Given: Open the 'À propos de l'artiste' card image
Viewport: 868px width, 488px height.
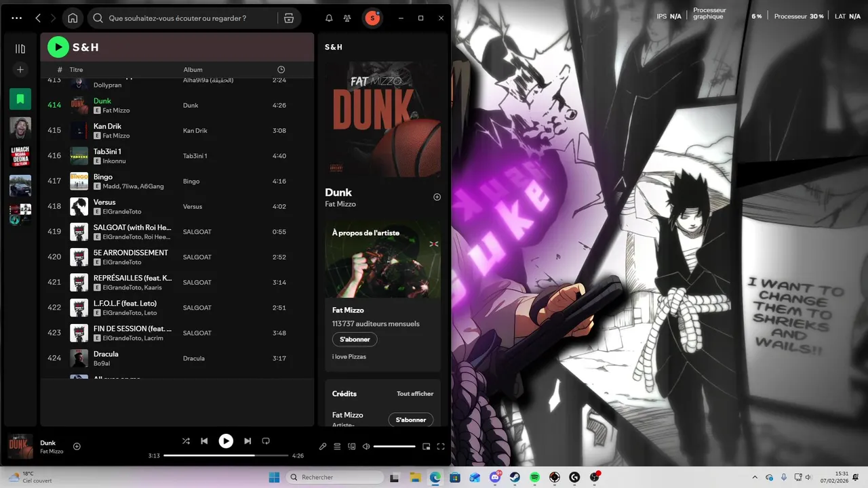Looking at the screenshot, I should click(383, 260).
